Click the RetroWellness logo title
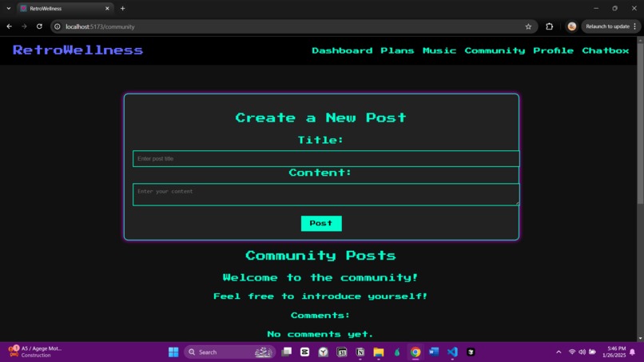The image size is (644, 362). point(78,50)
